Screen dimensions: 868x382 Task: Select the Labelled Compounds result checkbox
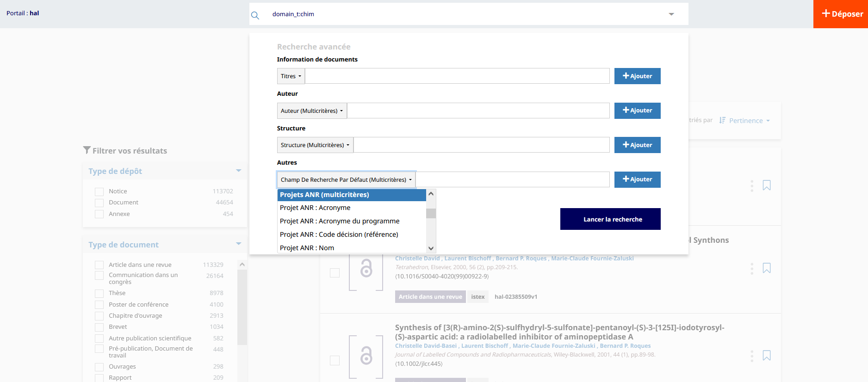click(x=335, y=360)
